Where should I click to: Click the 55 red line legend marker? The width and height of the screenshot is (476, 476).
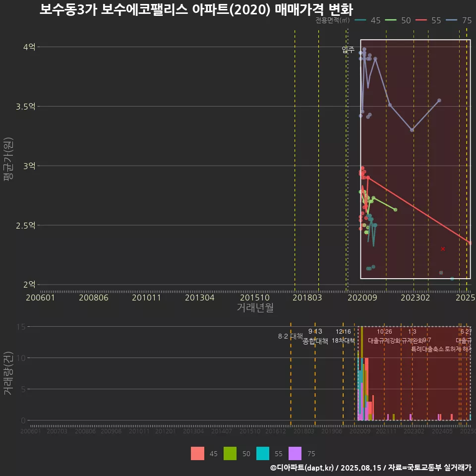tap(421, 20)
